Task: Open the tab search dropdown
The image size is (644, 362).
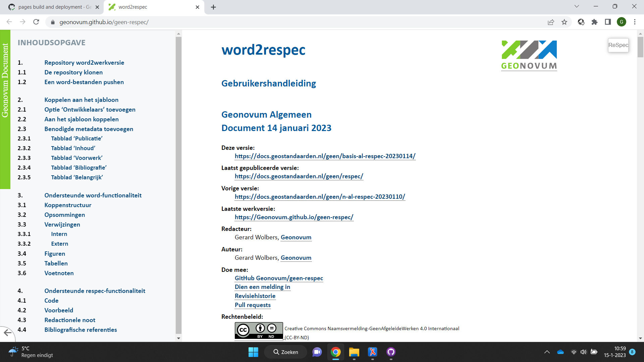Action: tap(577, 6)
